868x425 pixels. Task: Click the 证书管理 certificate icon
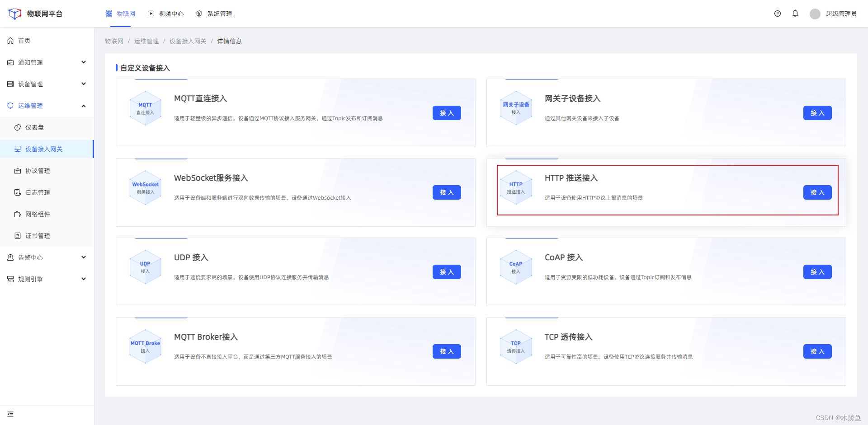18,236
